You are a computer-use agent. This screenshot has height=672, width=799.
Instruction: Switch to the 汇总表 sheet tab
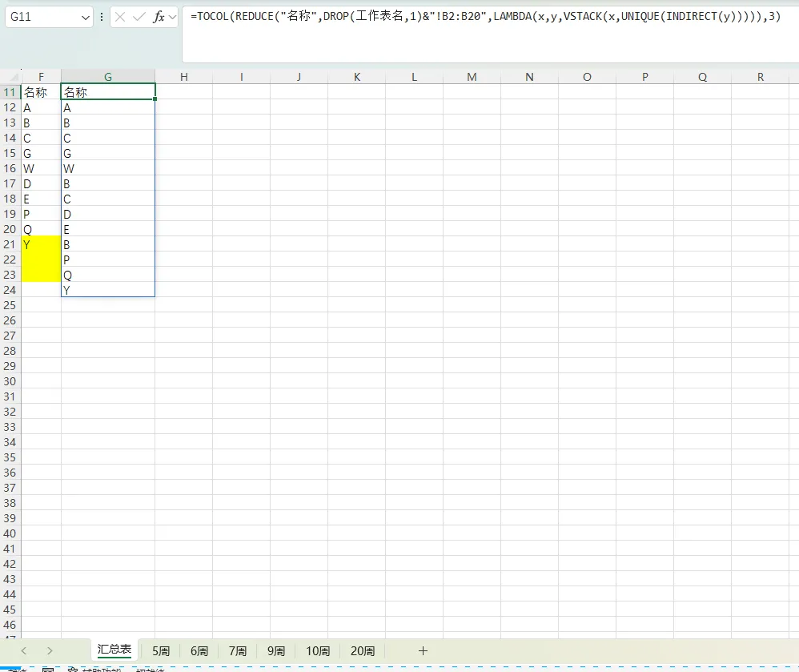point(114,650)
